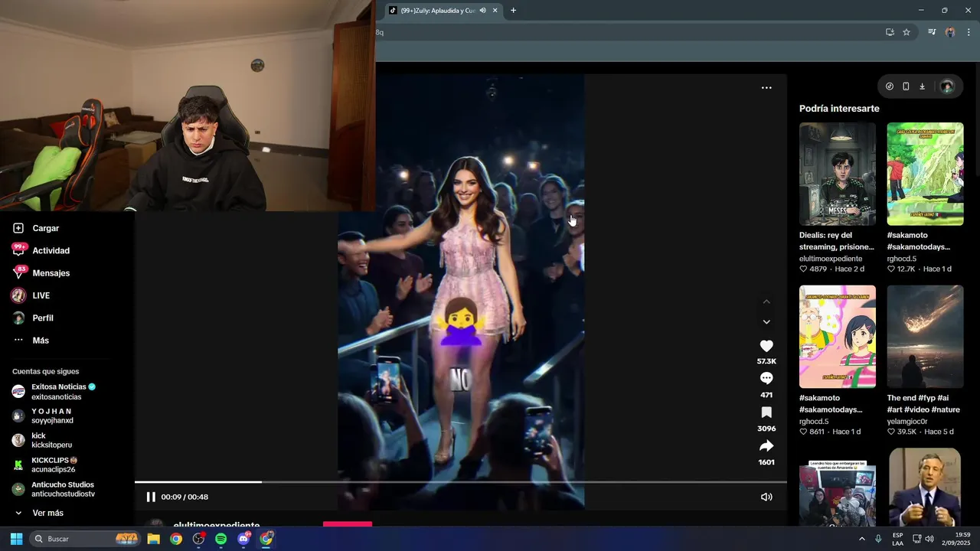
Task: Close the Zully TikTok browser tab
Action: click(x=495, y=11)
